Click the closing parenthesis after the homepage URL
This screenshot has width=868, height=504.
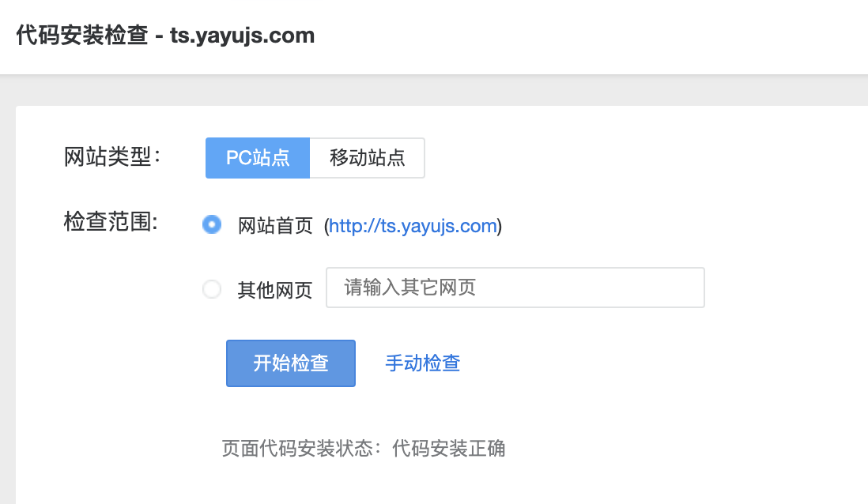pyautogui.click(x=500, y=226)
